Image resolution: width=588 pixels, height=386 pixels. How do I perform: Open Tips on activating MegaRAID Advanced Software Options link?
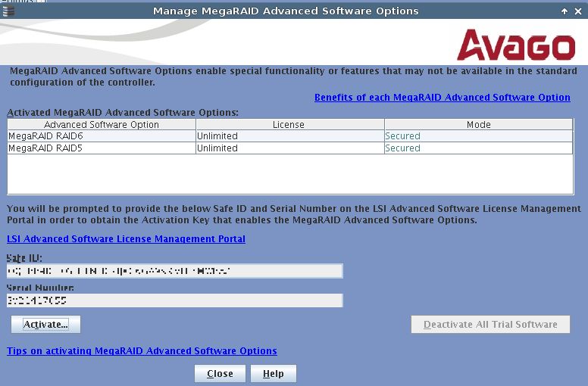142,351
